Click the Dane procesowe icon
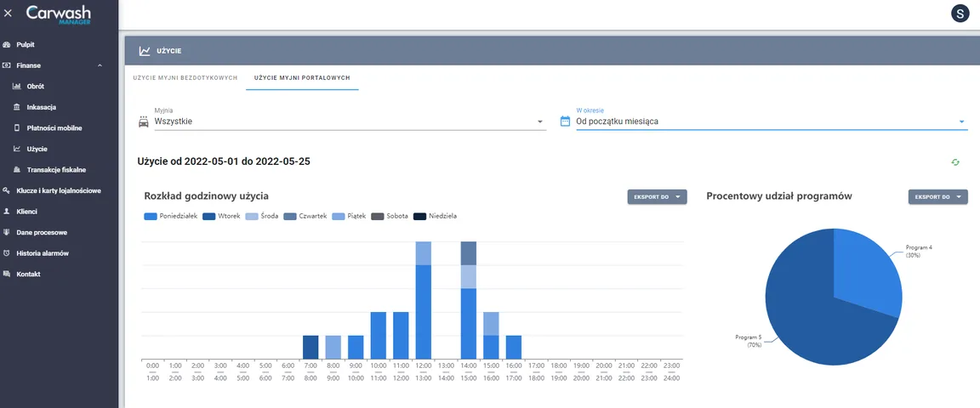Viewport: 980px width, 408px height. coord(6,232)
